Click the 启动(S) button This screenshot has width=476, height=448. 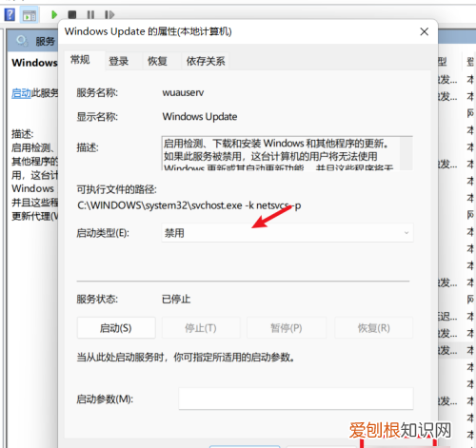pos(116,328)
